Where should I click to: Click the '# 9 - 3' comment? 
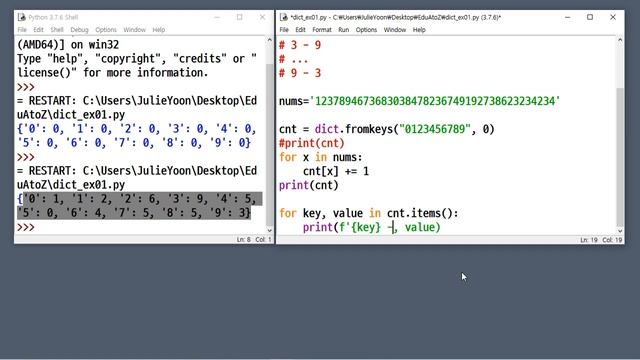[300, 73]
